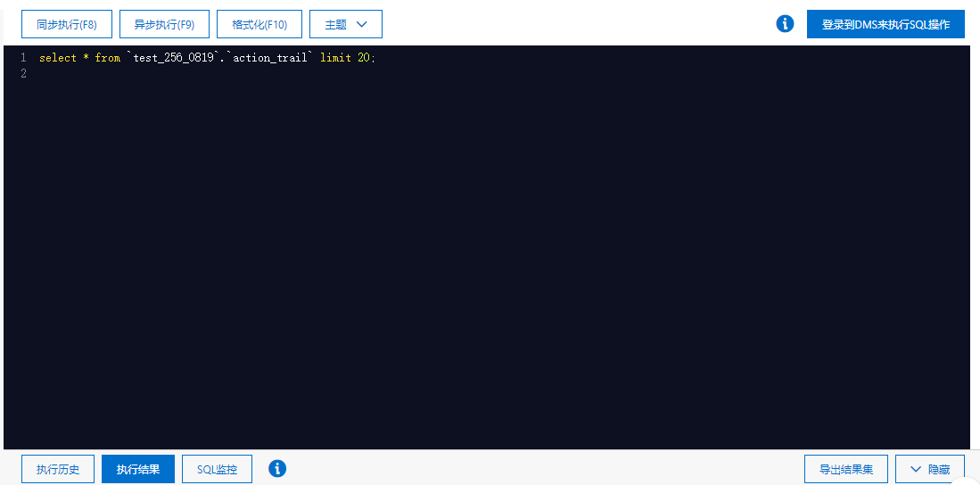Format SQL using 格式化(F10)

[259, 24]
